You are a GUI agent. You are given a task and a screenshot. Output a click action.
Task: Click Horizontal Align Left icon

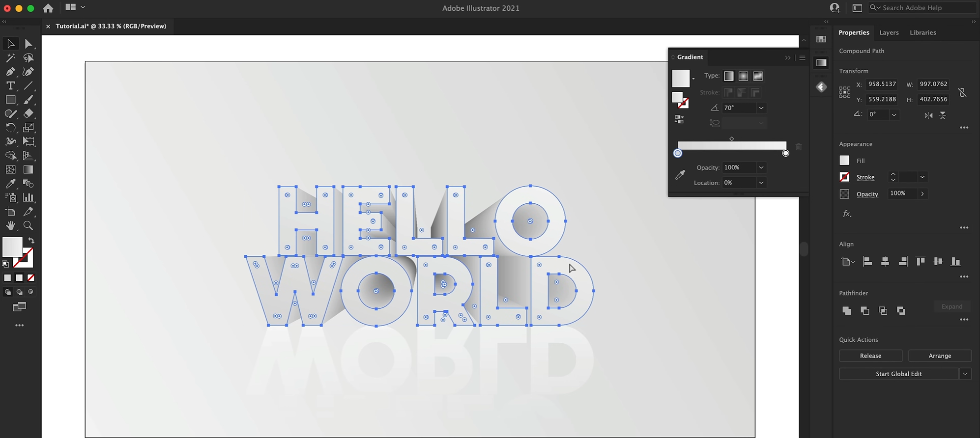click(867, 262)
